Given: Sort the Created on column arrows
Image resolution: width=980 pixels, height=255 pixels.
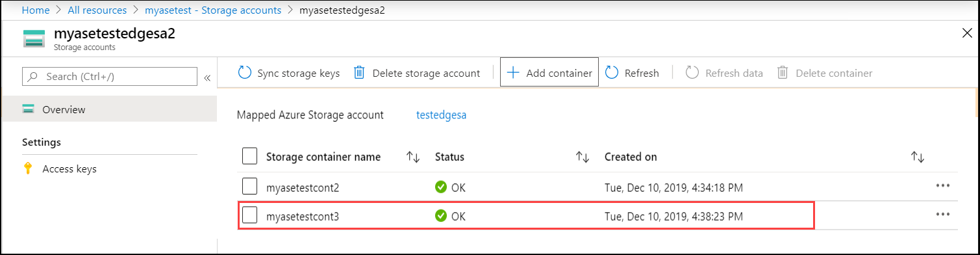Looking at the screenshot, I should [x=918, y=157].
